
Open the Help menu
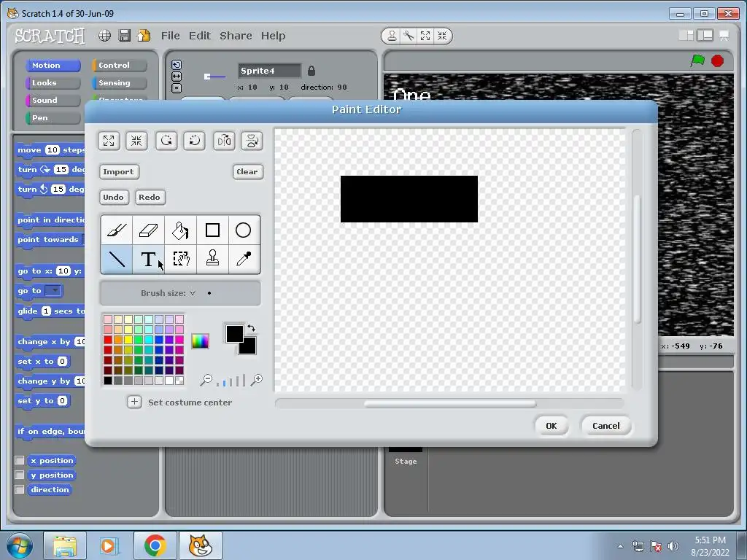coord(273,36)
